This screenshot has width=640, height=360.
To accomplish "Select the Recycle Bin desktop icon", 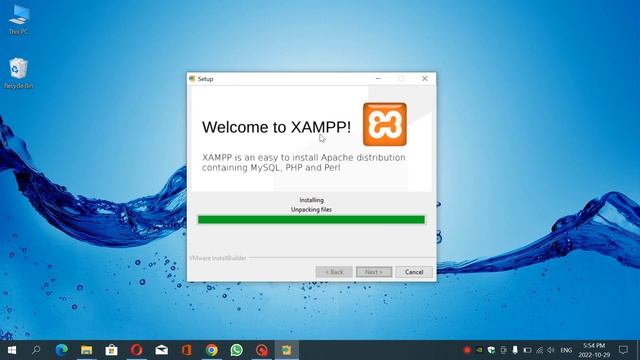I will coord(18,73).
